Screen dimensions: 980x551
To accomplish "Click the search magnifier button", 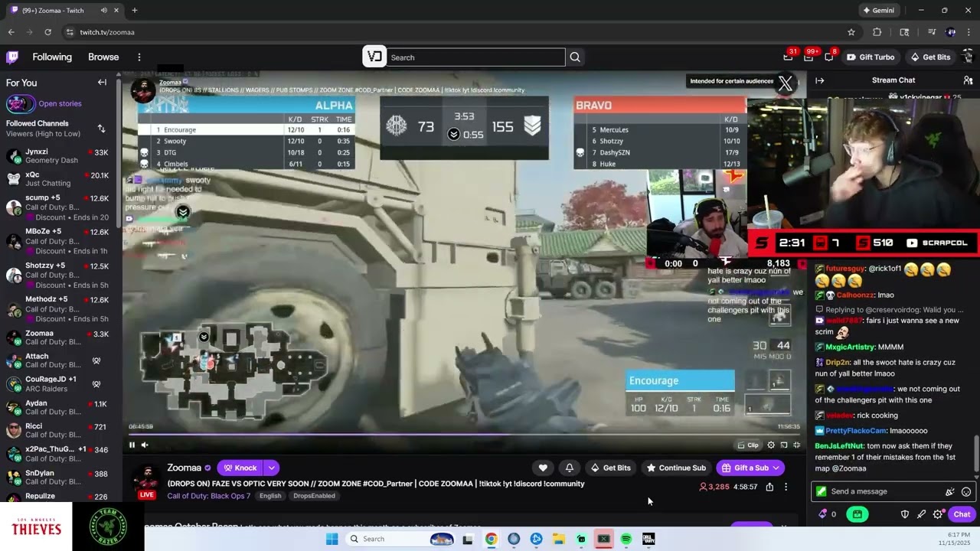I will pyautogui.click(x=575, y=57).
